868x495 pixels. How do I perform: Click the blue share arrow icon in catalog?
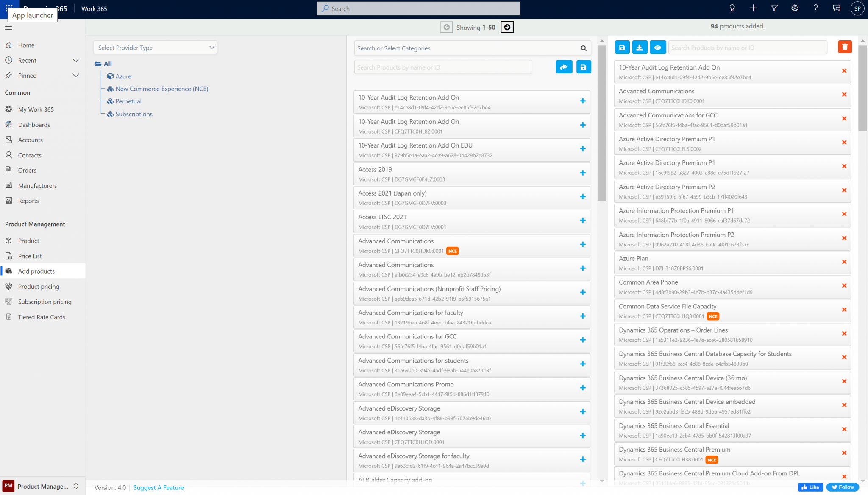[x=564, y=67]
